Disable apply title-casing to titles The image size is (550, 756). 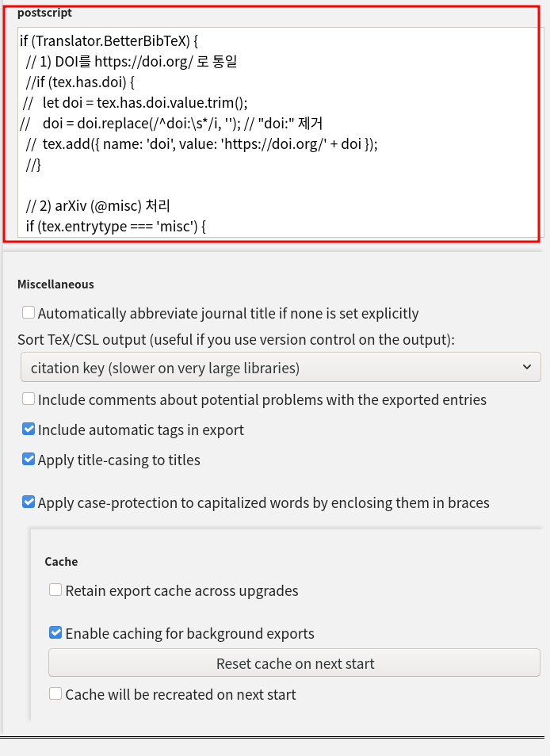[29, 460]
